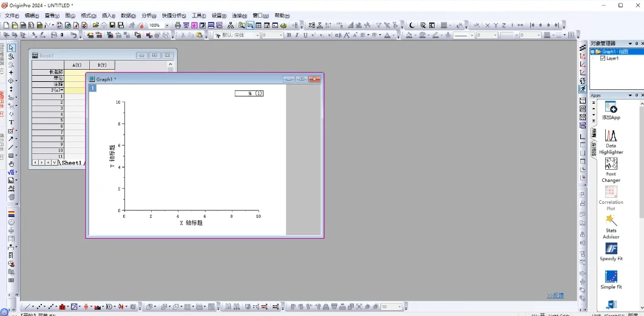Open the font name dropdown
Screen dimensions: 644x316
[x=257, y=36]
